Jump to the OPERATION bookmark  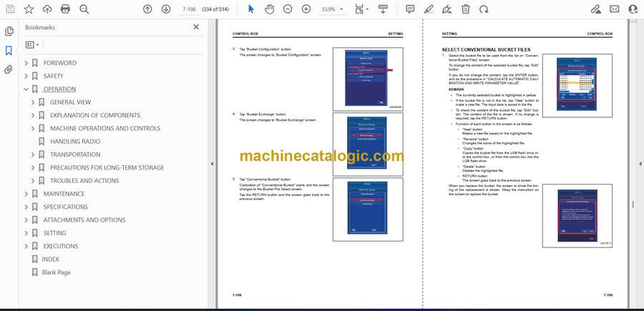coord(59,89)
